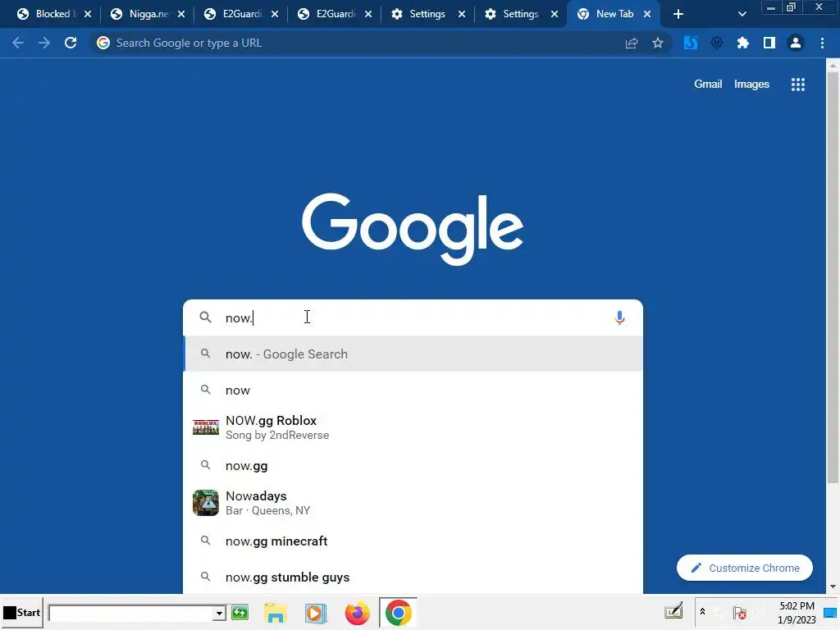
Task: Go forward using the forward arrow
Action: (44, 43)
